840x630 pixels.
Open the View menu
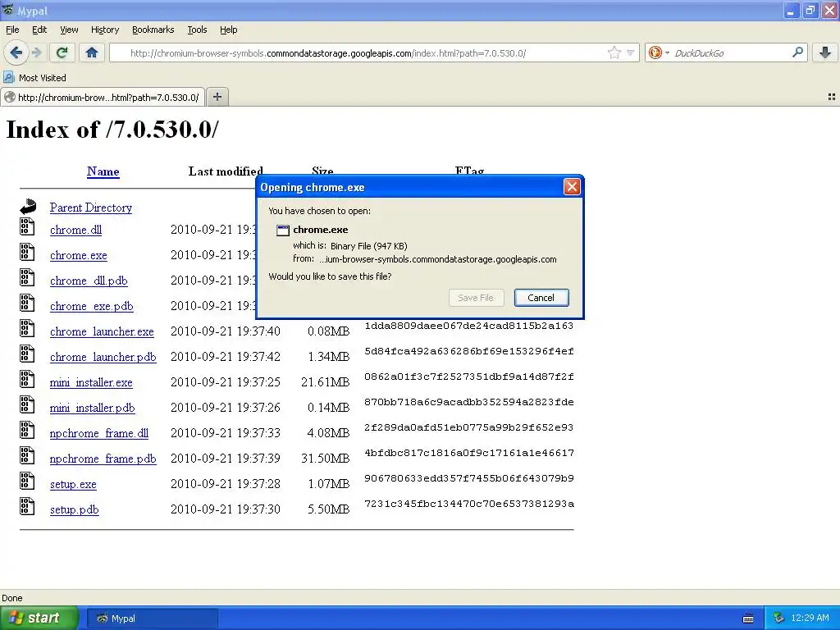tap(69, 30)
